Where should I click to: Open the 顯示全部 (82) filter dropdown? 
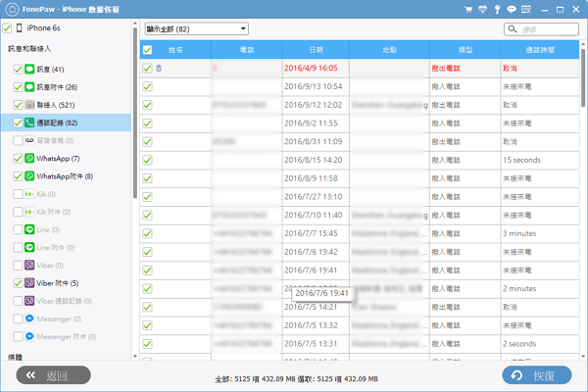196,29
